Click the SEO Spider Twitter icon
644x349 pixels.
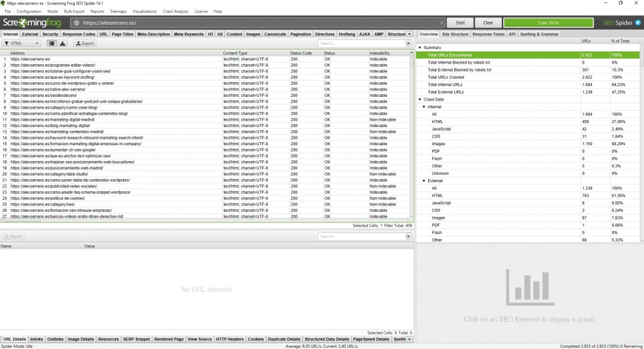638,23
